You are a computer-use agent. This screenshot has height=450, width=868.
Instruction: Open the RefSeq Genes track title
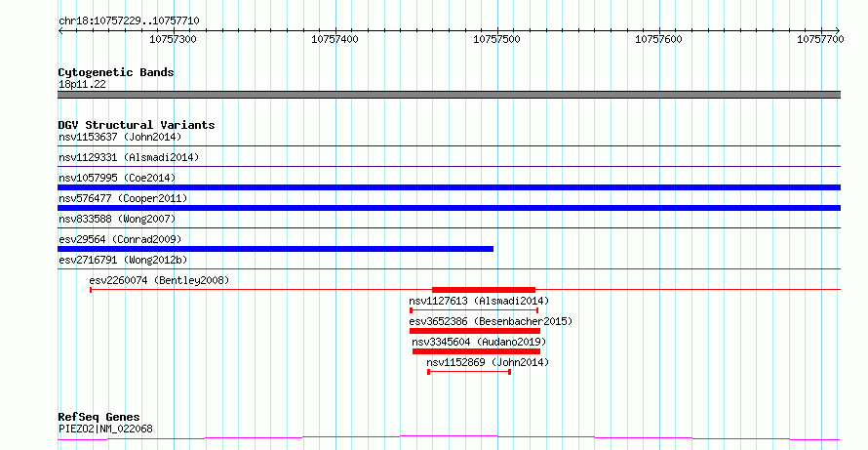pos(99,417)
